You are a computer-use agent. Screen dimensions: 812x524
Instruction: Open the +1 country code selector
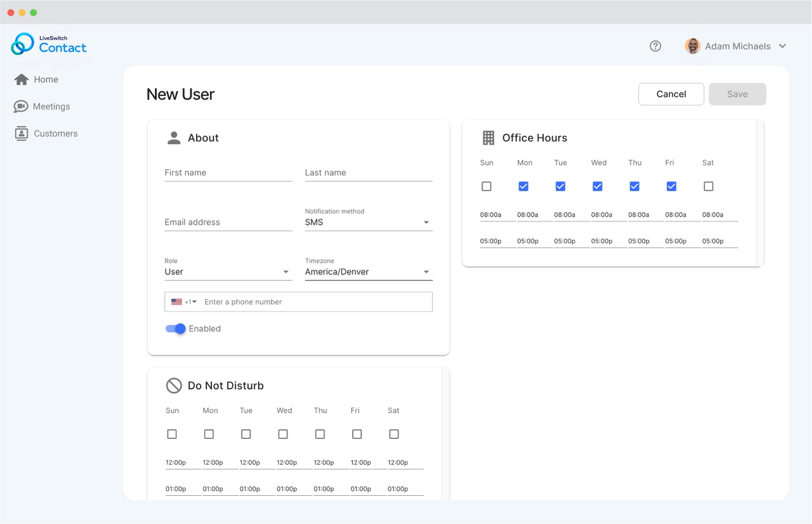pos(184,302)
